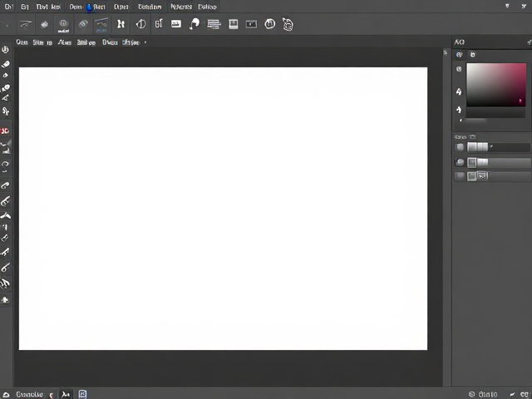Image resolution: width=532 pixels, height=399 pixels.
Task: Open the AO panel options menu icon
Action: [x=529, y=42]
